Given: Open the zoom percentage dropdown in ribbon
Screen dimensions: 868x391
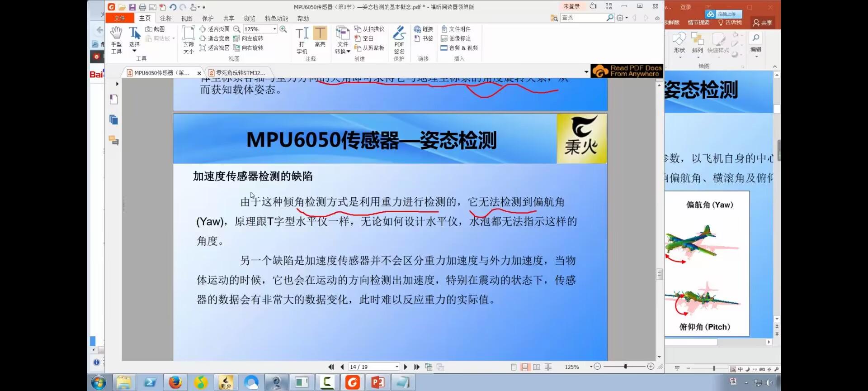Looking at the screenshot, I should click(274, 29).
